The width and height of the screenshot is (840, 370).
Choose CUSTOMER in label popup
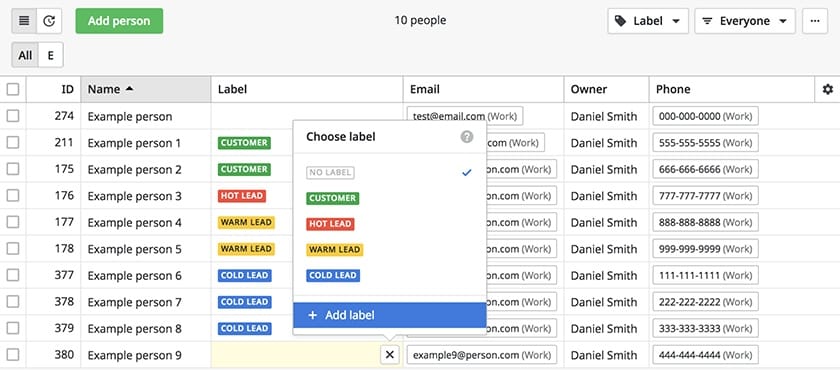[x=333, y=198]
